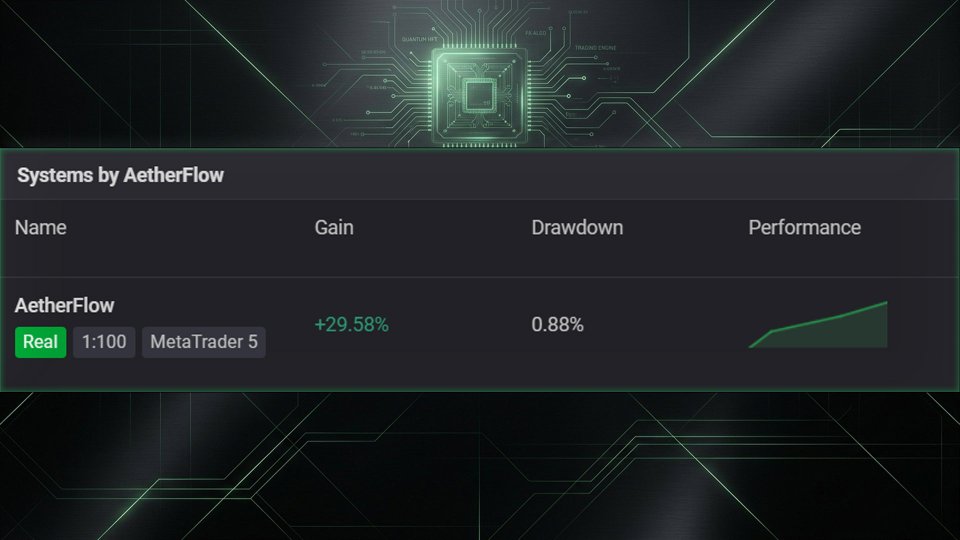Image resolution: width=960 pixels, height=540 pixels.
Task: Sort by the Drawdown column header
Action: point(577,228)
